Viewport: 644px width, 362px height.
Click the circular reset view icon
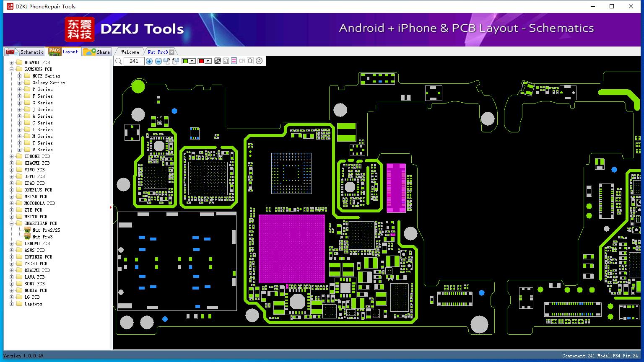pyautogui.click(x=259, y=61)
